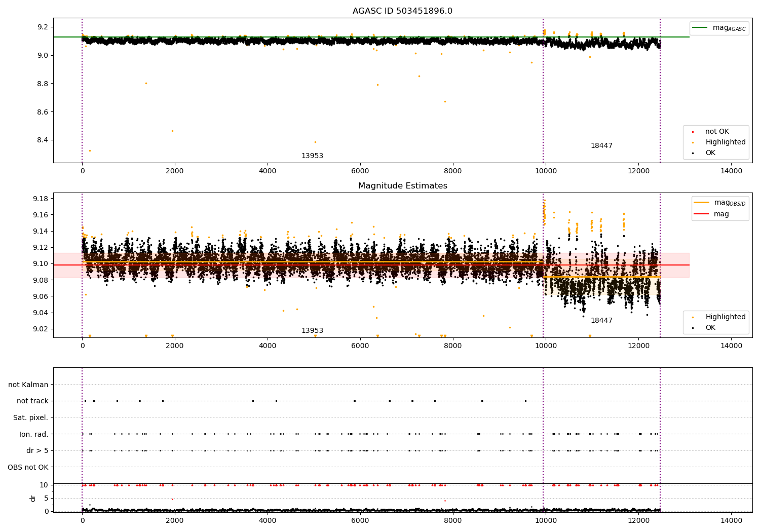Image resolution: width=760 pixels, height=532 pixels.
Task: Click the 9.2 tick label on top plot
Action: tap(42, 27)
